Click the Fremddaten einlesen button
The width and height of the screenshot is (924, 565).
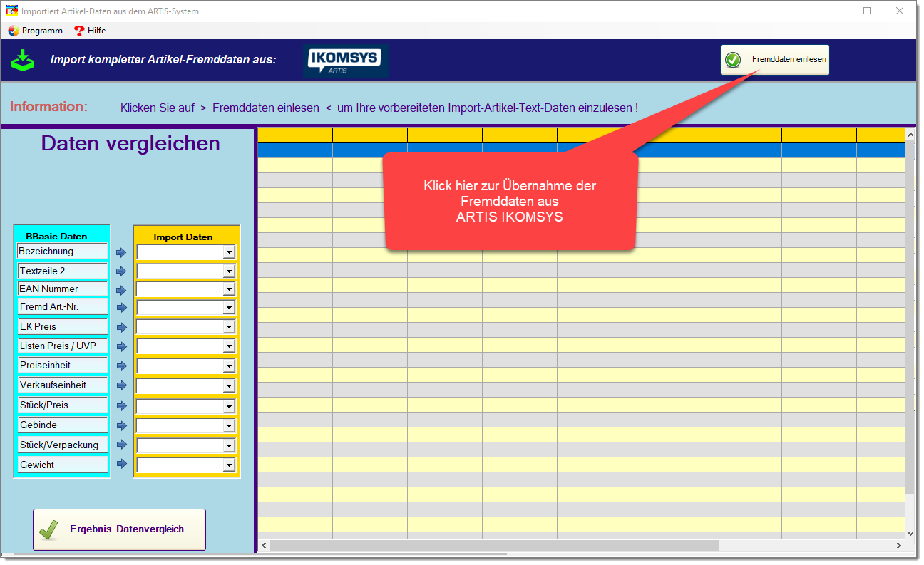point(774,60)
